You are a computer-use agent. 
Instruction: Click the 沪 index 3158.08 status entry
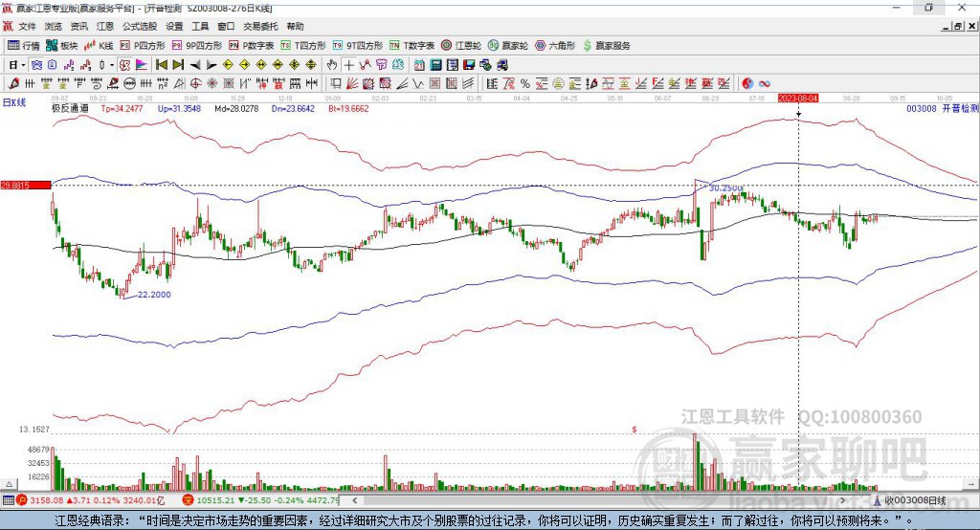(91, 500)
